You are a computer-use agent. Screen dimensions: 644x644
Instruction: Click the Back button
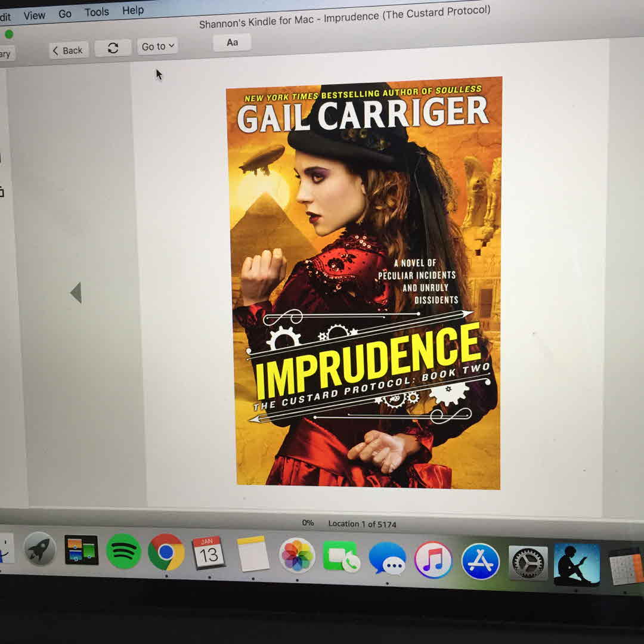point(68,51)
